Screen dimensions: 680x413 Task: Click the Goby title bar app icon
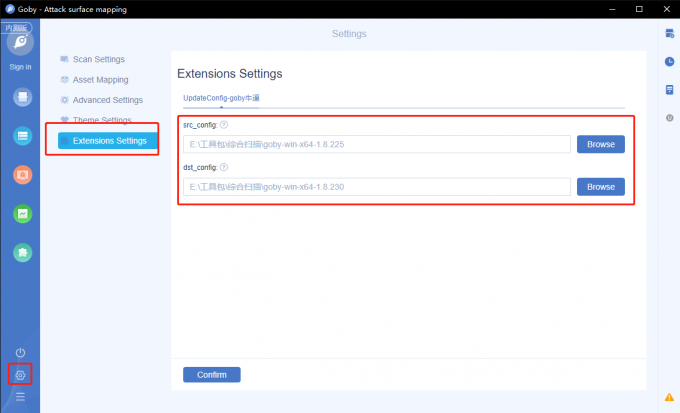10,9
